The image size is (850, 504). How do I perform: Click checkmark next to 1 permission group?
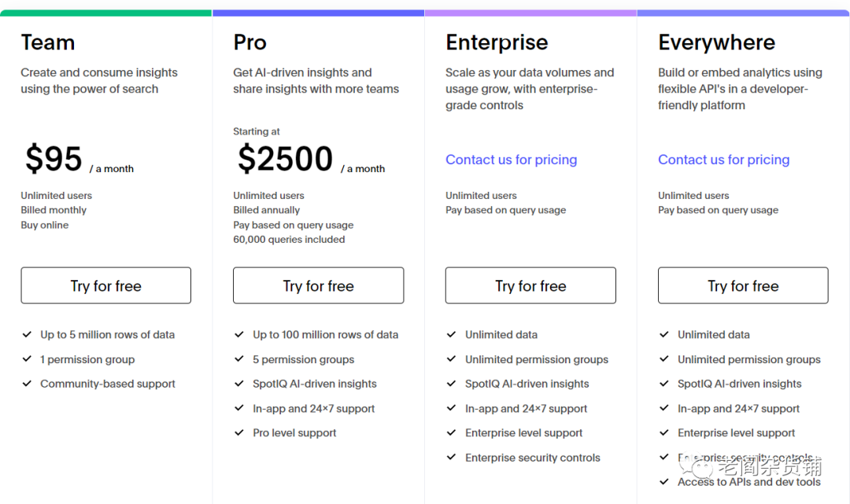(x=27, y=359)
